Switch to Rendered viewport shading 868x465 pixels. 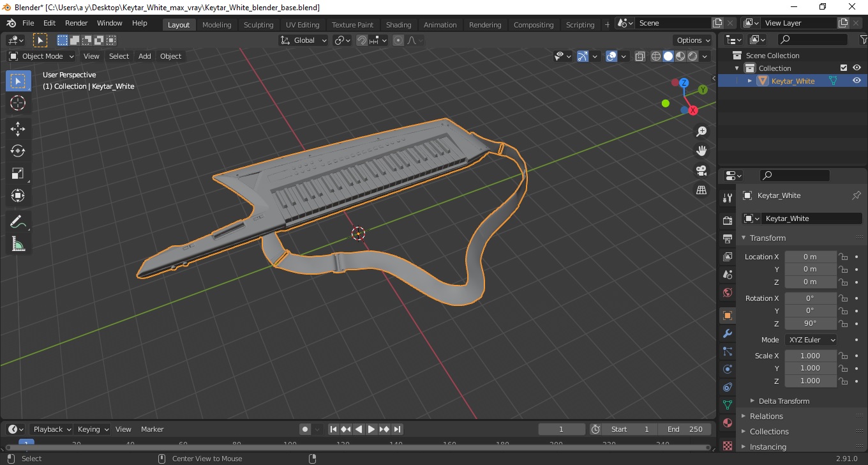[x=692, y=56]
